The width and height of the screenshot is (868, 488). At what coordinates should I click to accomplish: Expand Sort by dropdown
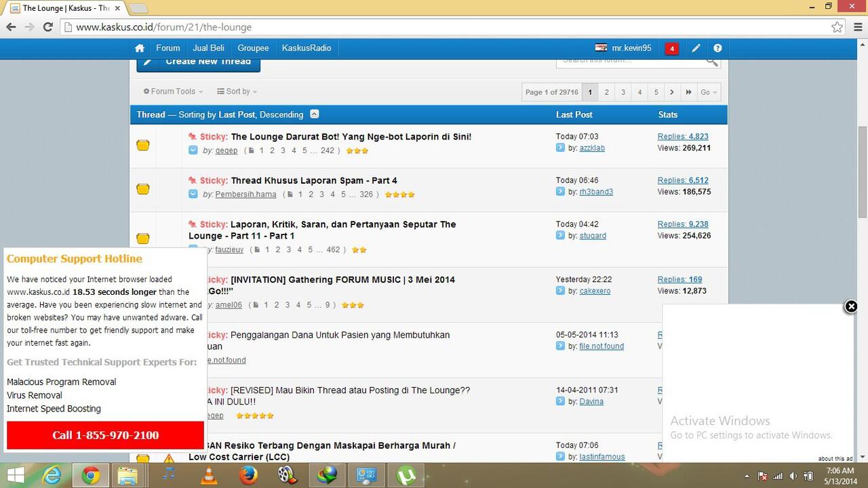click(x=237, y=91)
